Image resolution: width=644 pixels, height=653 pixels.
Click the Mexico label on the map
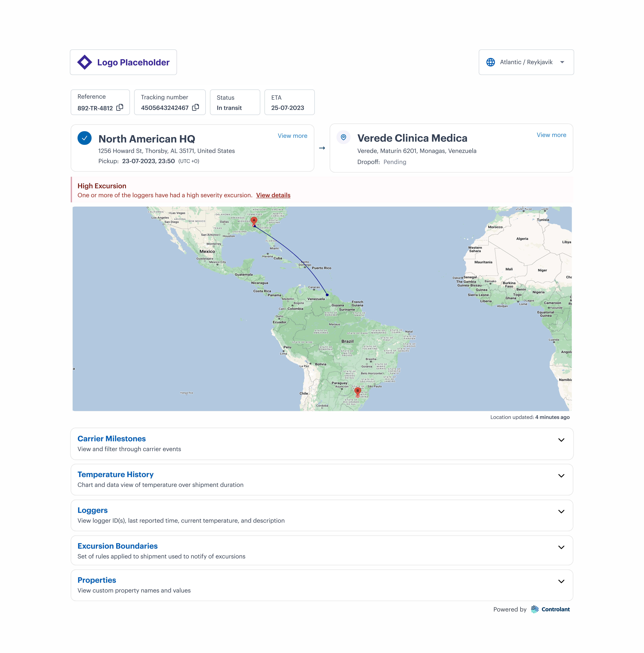coord(207,251)
